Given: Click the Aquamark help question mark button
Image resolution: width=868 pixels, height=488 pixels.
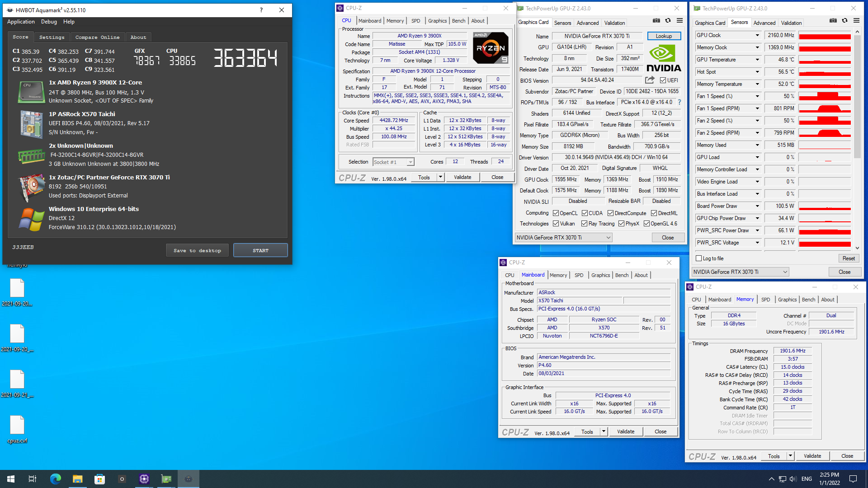Looking at the screenshot, I should [x=261, y=10].
